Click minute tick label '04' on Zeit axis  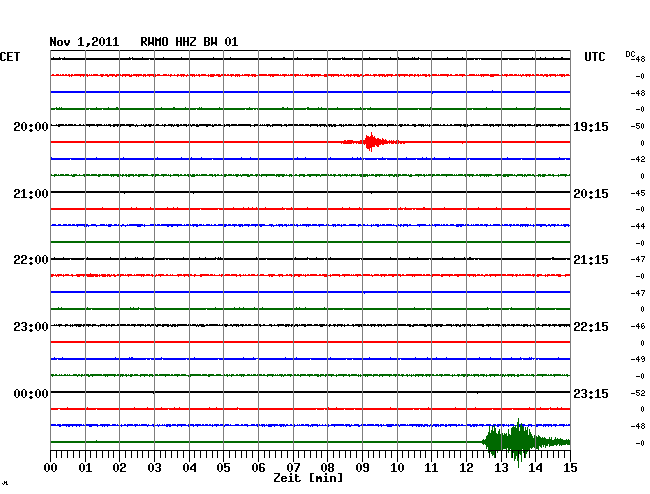click(189, 468)
